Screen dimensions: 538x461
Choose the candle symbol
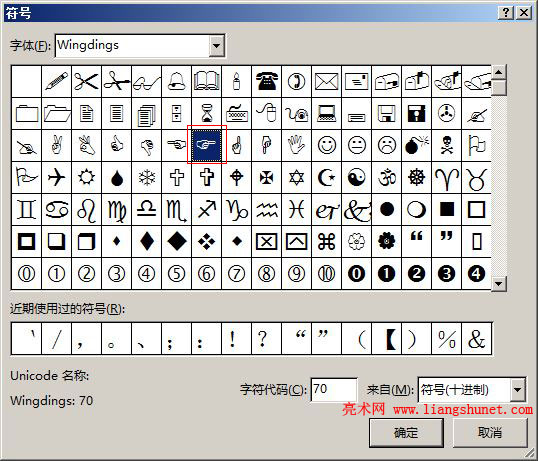pos(237,82)
